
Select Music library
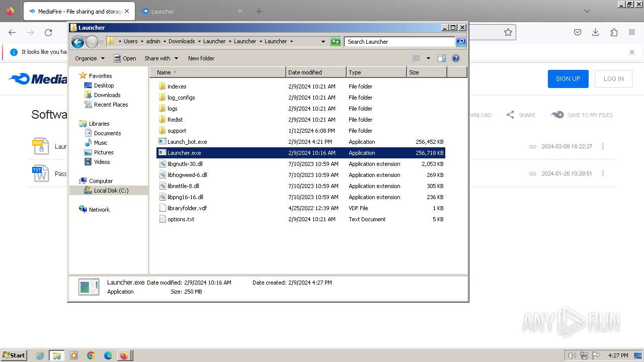point(101,143)
